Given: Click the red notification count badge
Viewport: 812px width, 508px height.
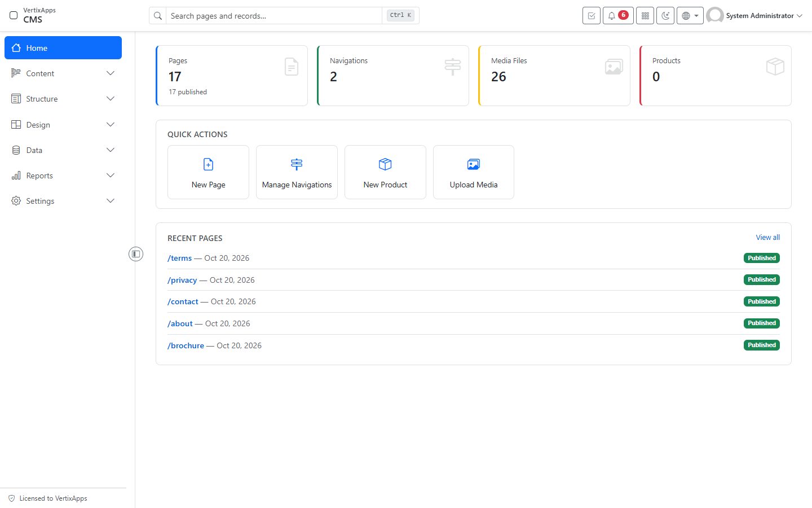Looking at the screenshot, I should [x=623, y=15].
